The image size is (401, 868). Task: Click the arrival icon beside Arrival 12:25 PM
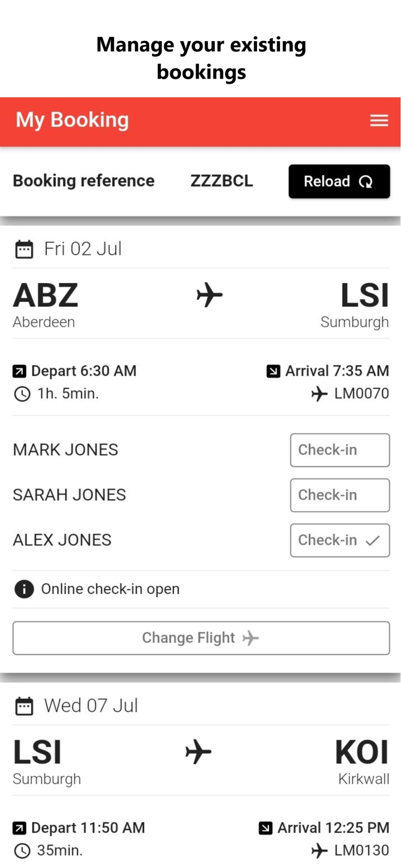267,827
